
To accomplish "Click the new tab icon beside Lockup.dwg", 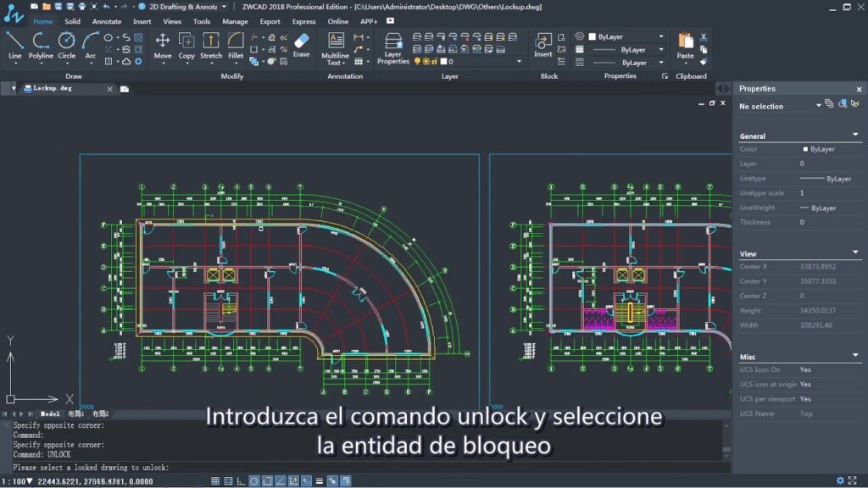I will (125, 89).
